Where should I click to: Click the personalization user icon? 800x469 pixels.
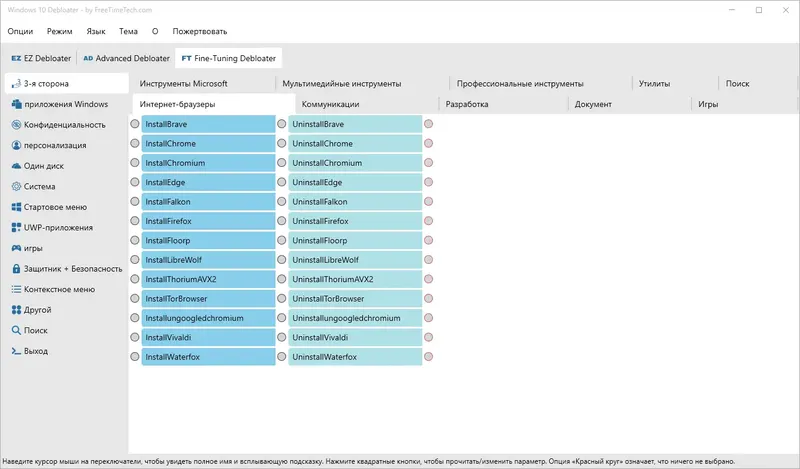tap(16, 145)
